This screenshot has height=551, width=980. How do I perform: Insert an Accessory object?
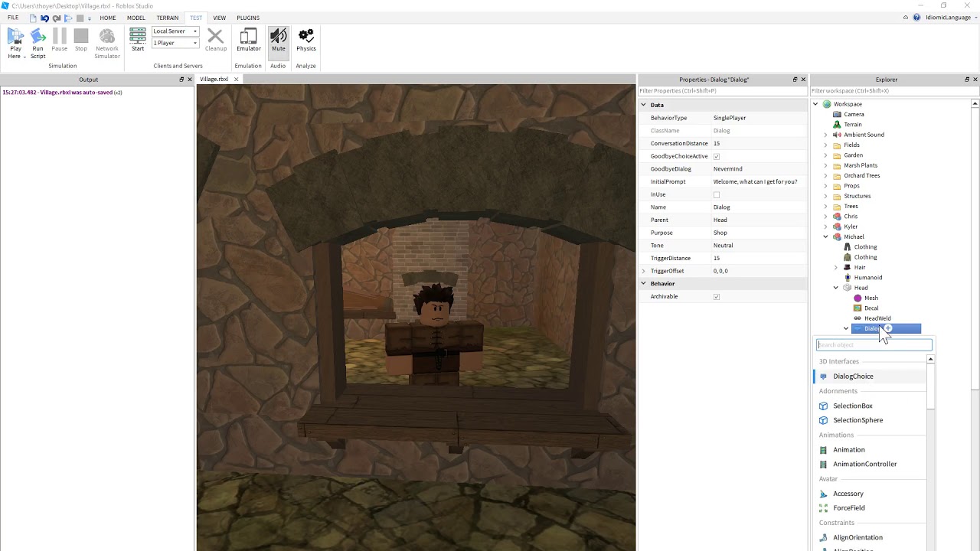[871, 494]
